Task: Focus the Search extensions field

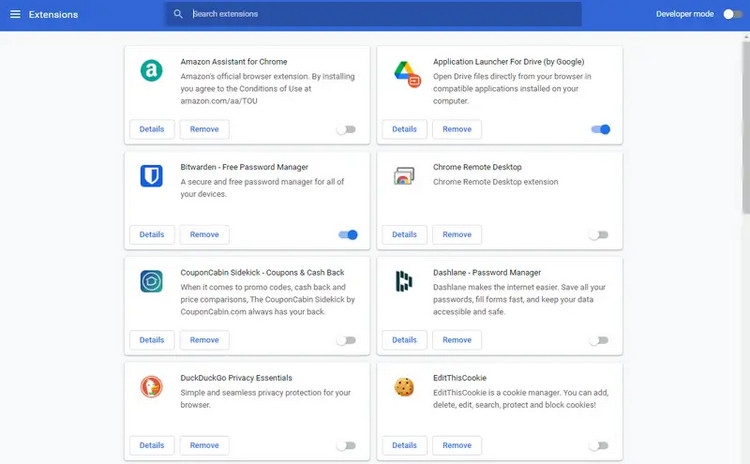Action: click(x=373, y=14)
